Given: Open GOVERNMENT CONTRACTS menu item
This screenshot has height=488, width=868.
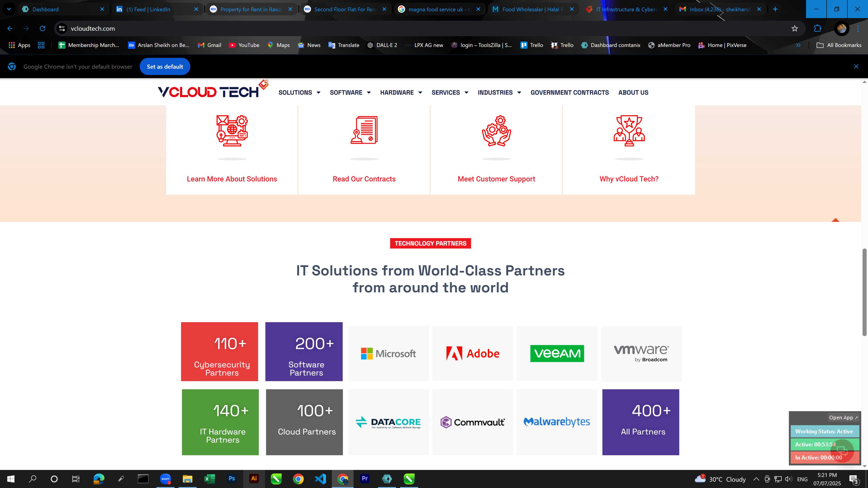Looking at the screenshot, I should (569, 93).
